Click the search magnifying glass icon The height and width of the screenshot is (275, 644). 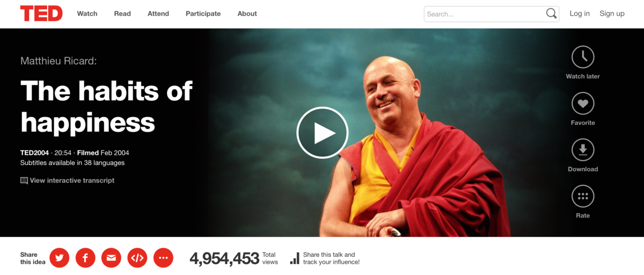point(551,14)
